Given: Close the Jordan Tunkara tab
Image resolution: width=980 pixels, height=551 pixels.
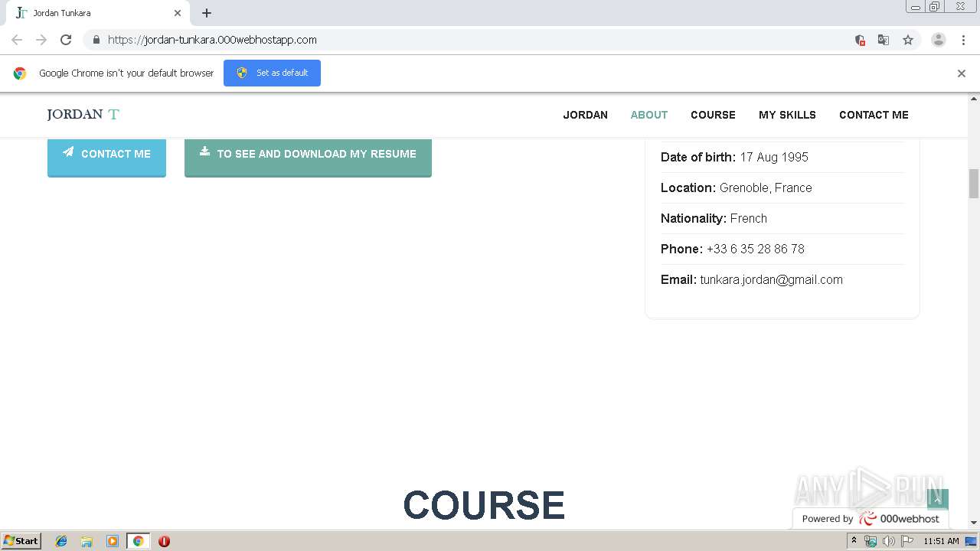Looking at the screenshot, I should point(178,13).
